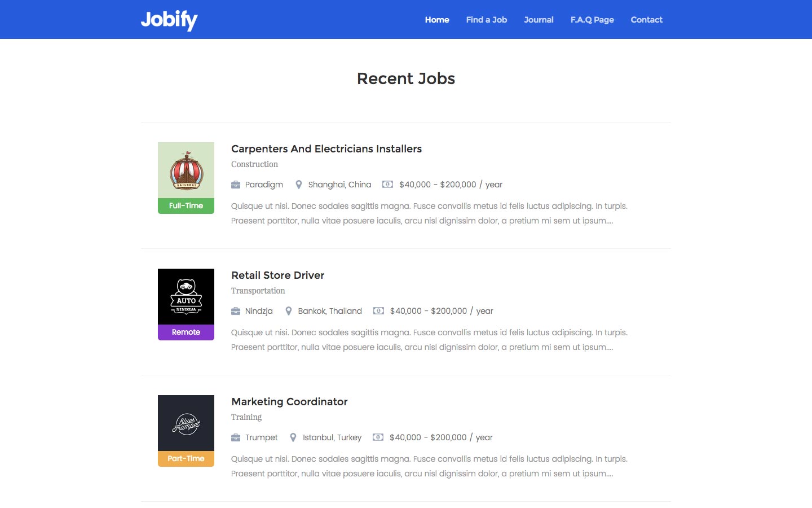Open the Carpenters And Electricians Installers job
The image size is (812, 508).
pos(326,148)
